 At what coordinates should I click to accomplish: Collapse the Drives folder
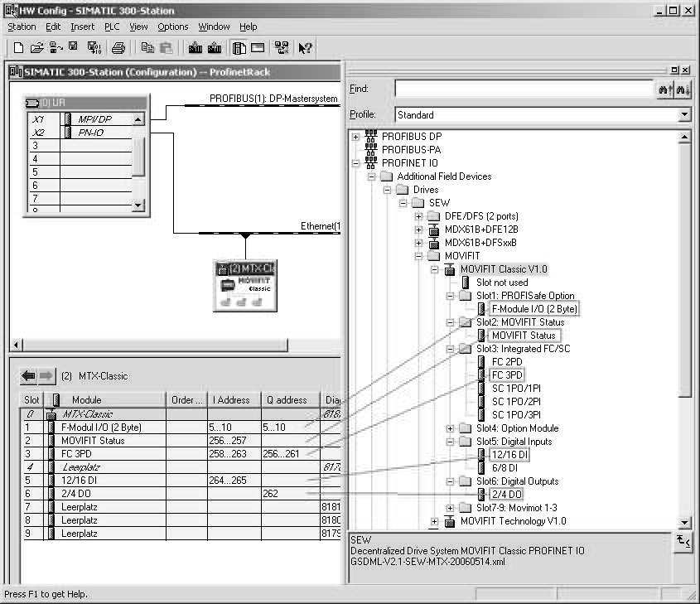point(387,190)
